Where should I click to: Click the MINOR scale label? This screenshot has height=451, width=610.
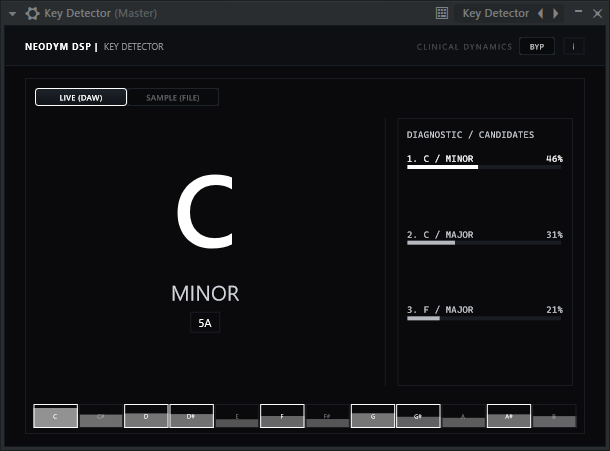pos(205,293)
